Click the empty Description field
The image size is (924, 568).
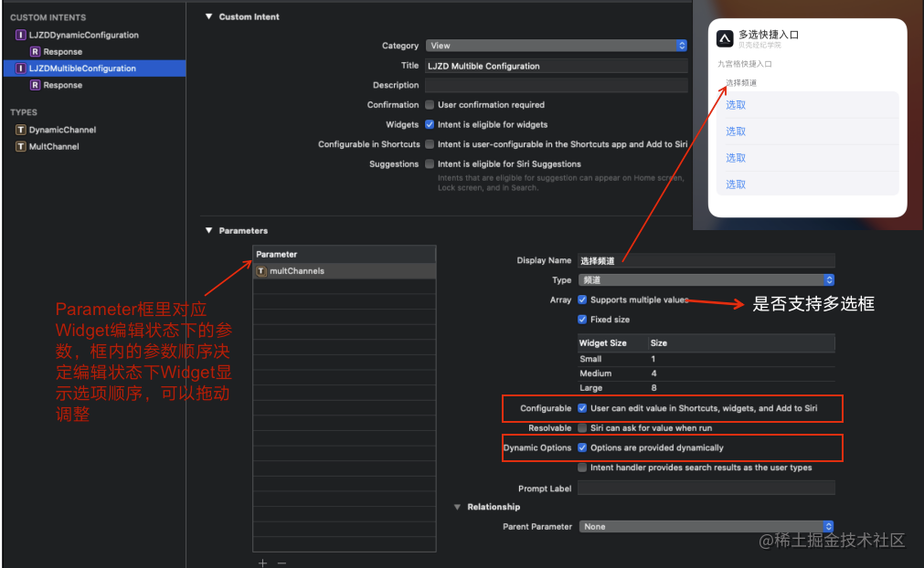557,85
